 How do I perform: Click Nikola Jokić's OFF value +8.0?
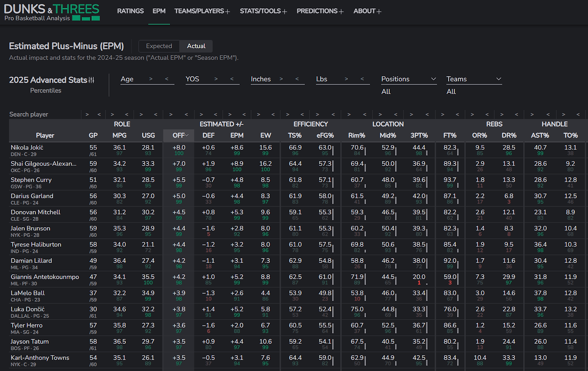(x=179, y=147)
